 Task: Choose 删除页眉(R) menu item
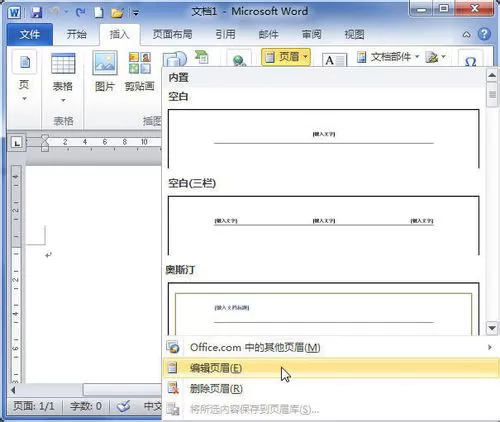point(331,389)
